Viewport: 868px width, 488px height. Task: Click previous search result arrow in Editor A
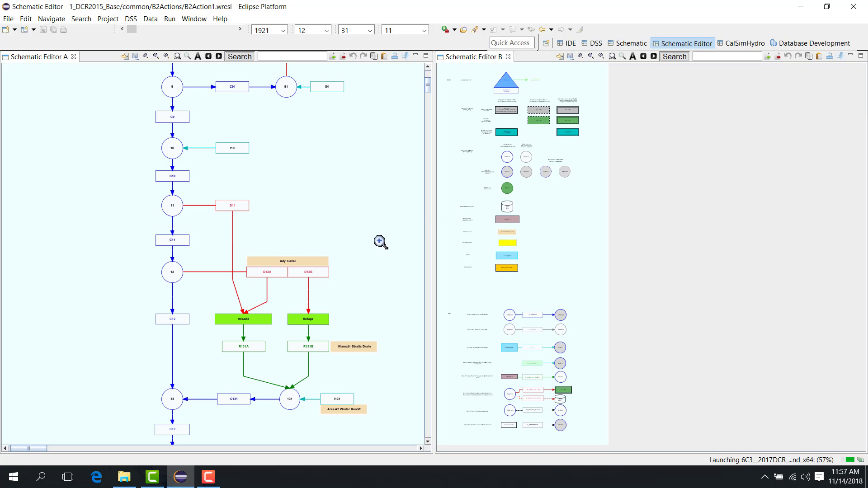(208, 56)
